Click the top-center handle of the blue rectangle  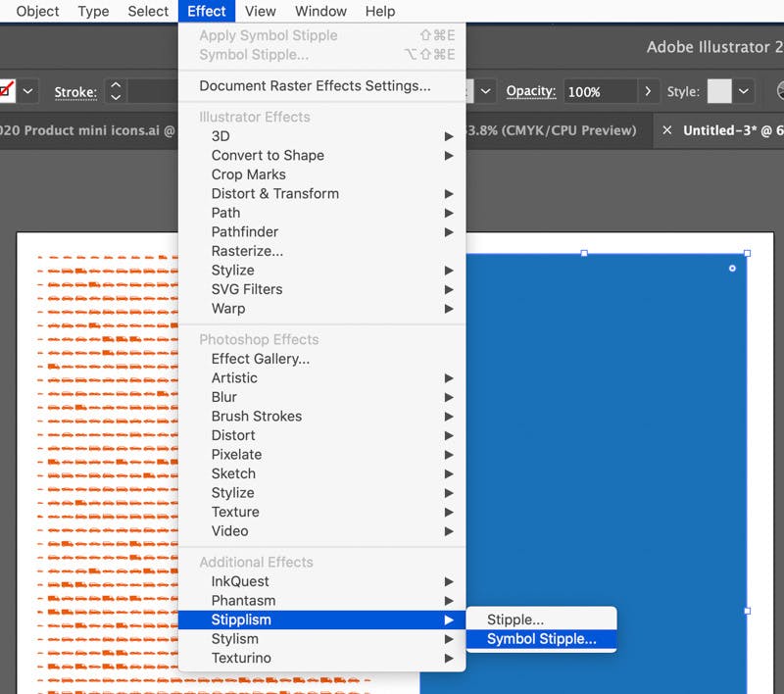pos(584,253)
